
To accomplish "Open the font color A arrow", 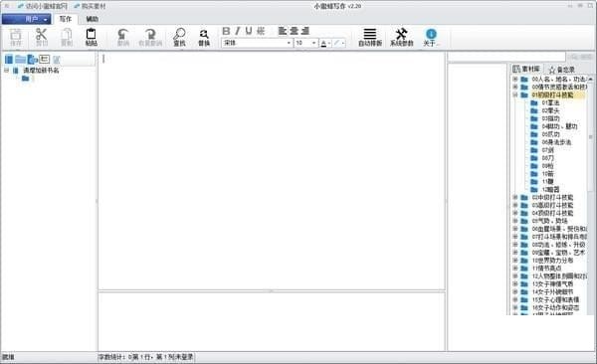I will tap(329, 44).
